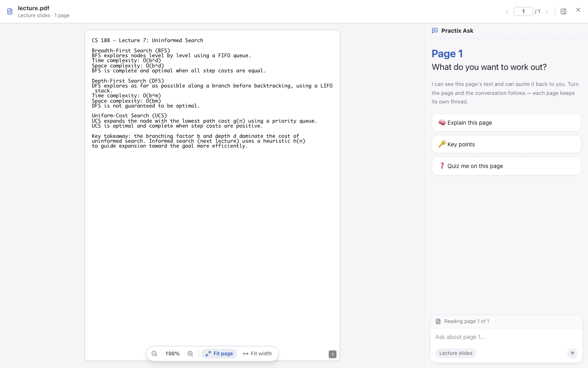The image size is (588, 368).
Task: Go to the previous page arrow
Action: pos(507,11)
